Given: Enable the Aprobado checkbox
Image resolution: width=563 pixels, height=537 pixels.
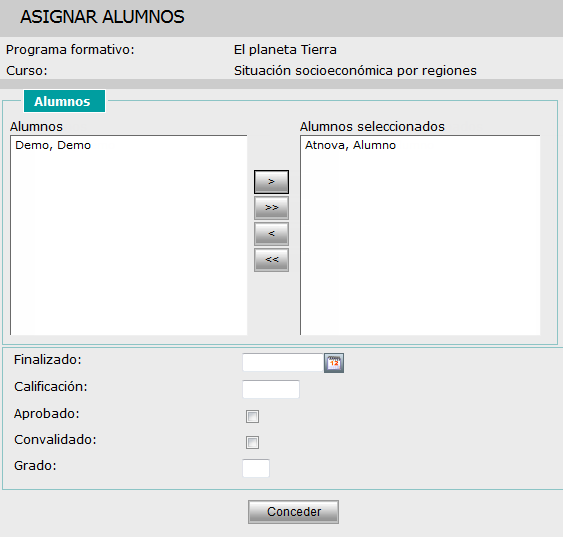Looking at the screenshot, I should 252,416.
